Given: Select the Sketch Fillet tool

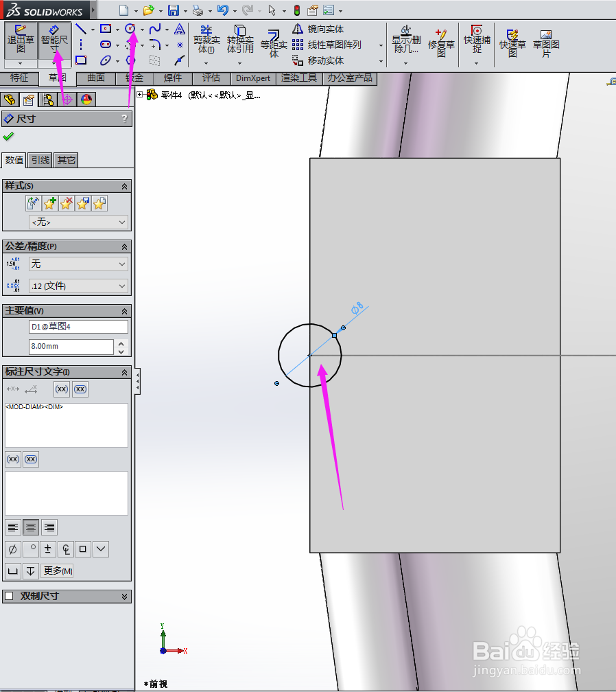Looking at the screenshot, I should click(x=155, y=45).
